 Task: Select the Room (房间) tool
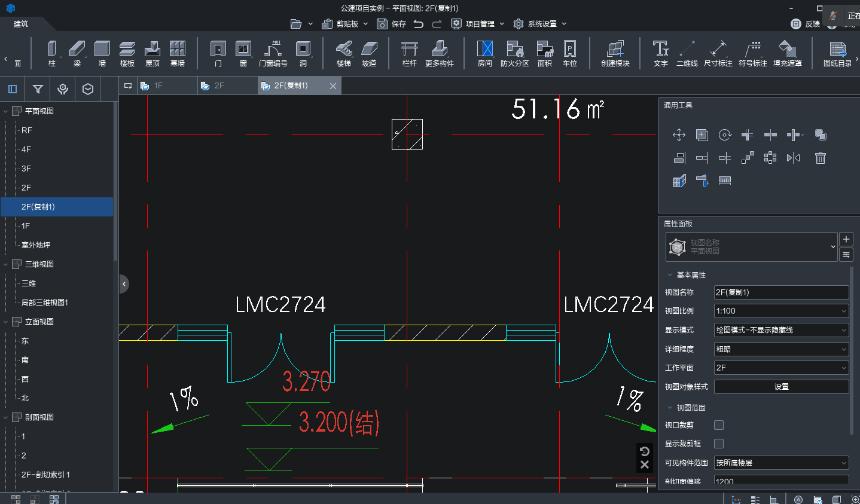(x=485, y=53)
